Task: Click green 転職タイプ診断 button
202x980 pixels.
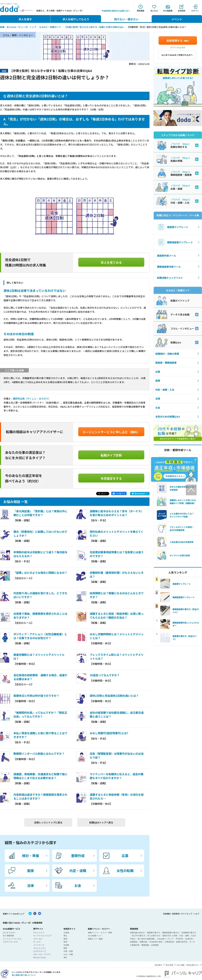Action: [111, 455]
